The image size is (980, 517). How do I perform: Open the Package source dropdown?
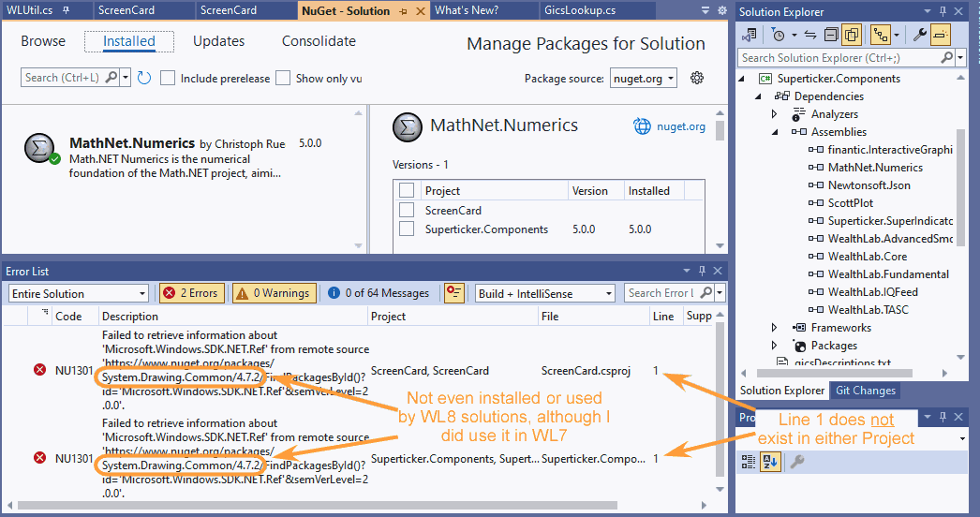coord(644,79)
